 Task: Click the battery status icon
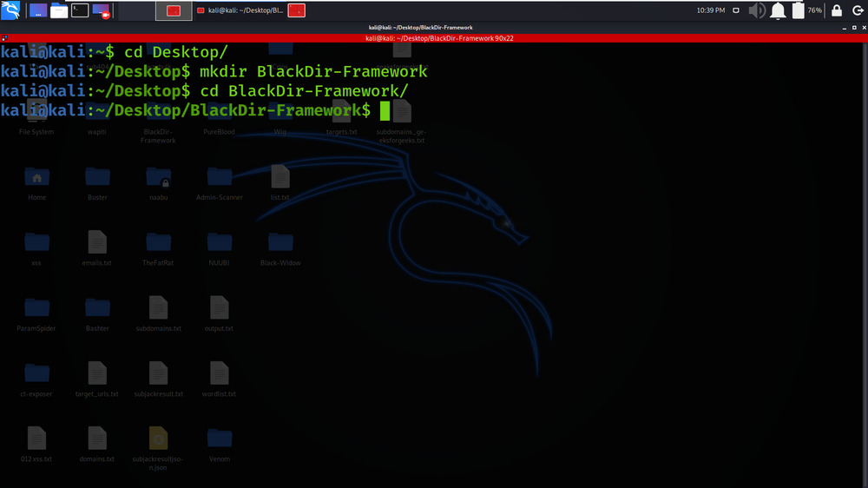798,10
